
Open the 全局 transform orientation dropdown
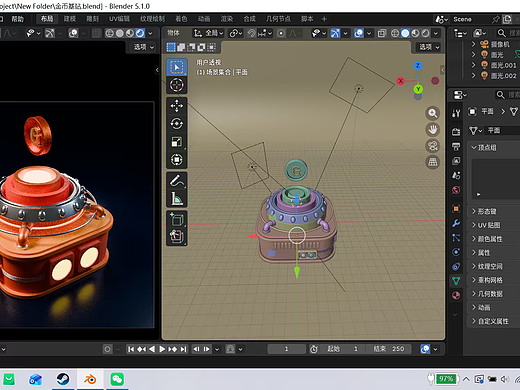208,33
